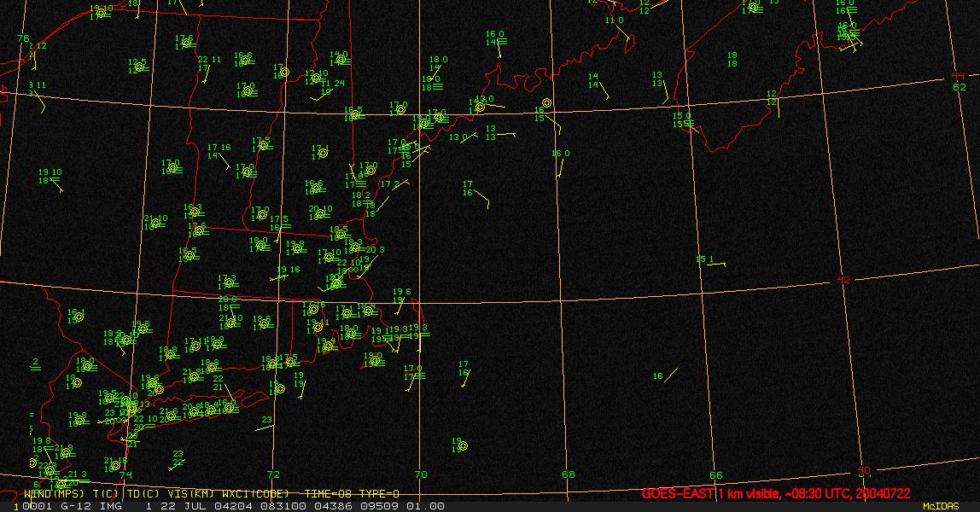Click the green longitude label 66
Viewport: 980px width, 512px height.
[716, 475]
